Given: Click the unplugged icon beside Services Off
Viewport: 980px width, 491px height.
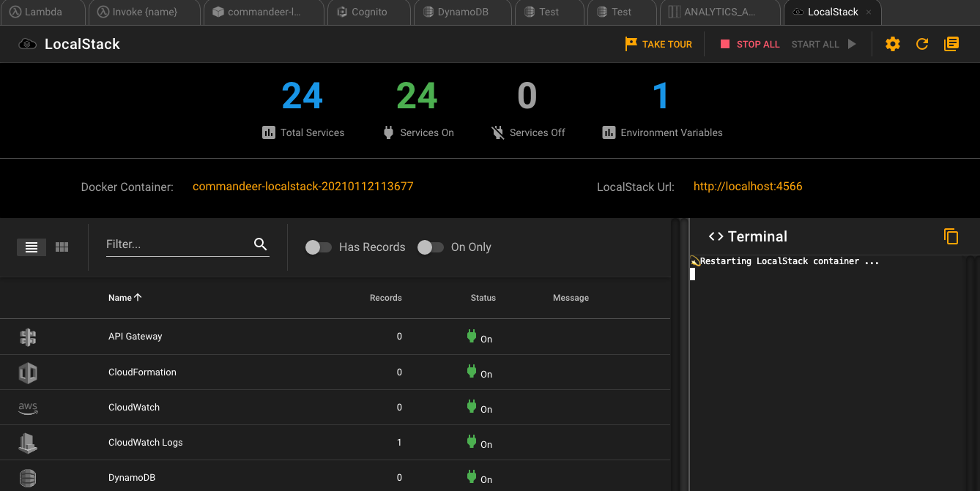Looking at the screenshot, I should click(498, 132).
